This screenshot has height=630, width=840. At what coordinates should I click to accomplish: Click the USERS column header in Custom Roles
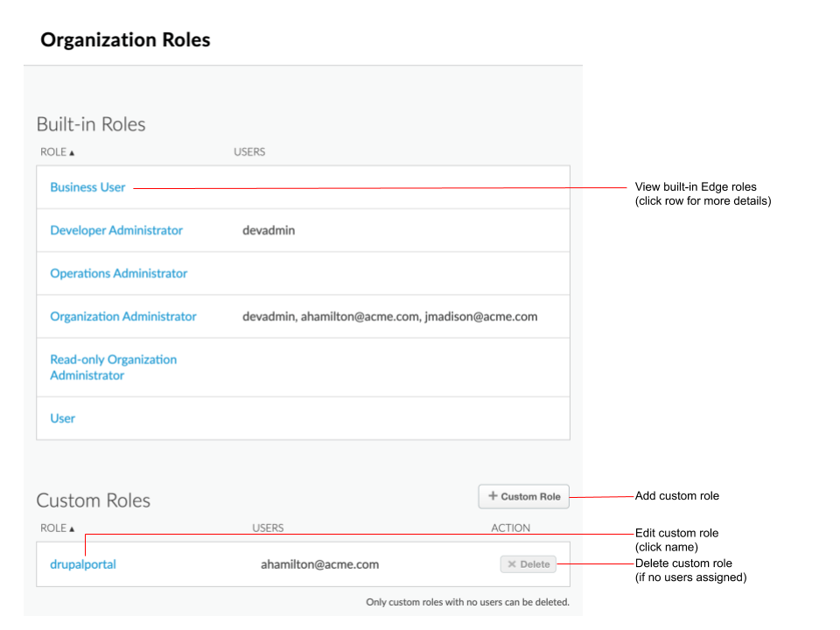tap(268, 528)
